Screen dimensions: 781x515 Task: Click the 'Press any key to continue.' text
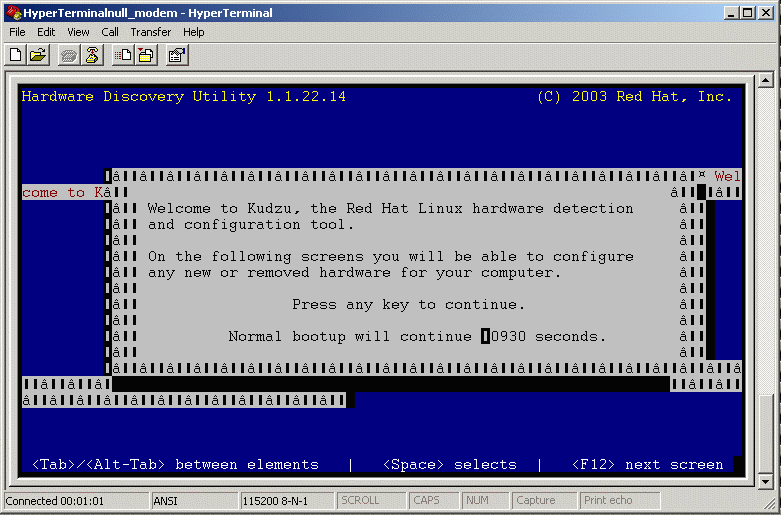pyautogui.click(x=408, y=304)
